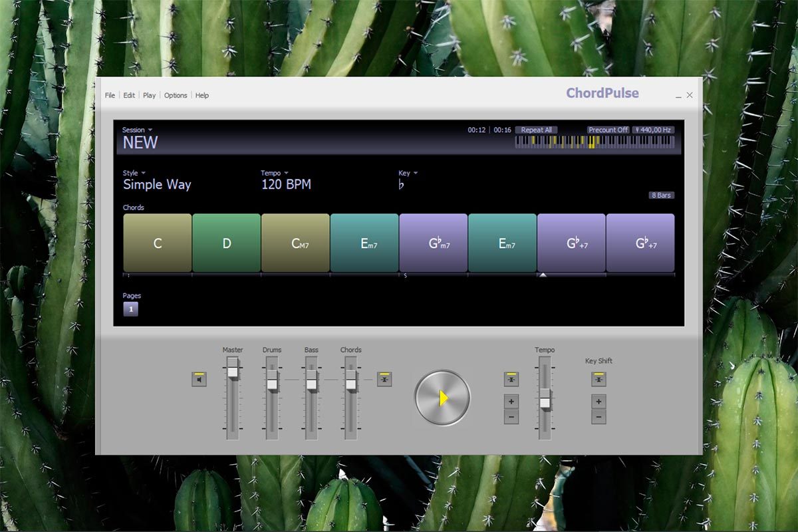
Task: Close the ChordPulse window
Action: pyautogui.click(x=690, y=95)
